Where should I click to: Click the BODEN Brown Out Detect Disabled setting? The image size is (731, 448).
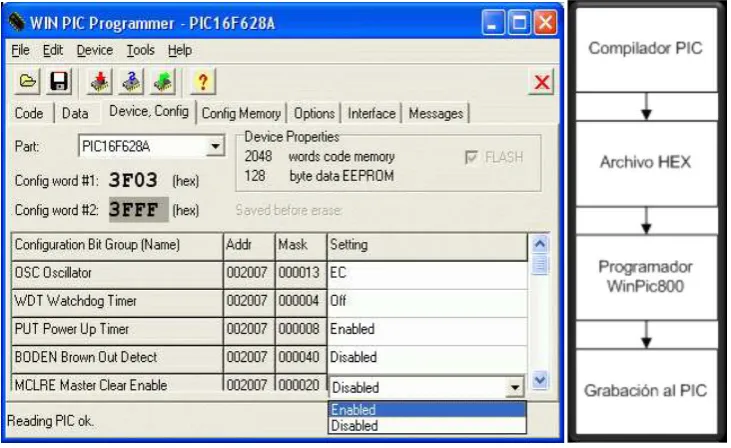(x=428, y=358)
